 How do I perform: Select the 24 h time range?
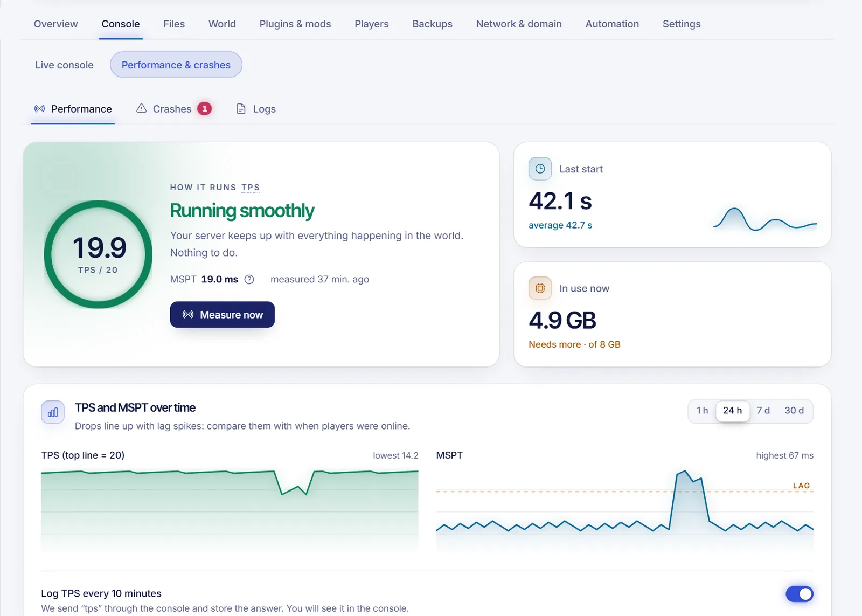pyautogui.click(x=732, y=411)
